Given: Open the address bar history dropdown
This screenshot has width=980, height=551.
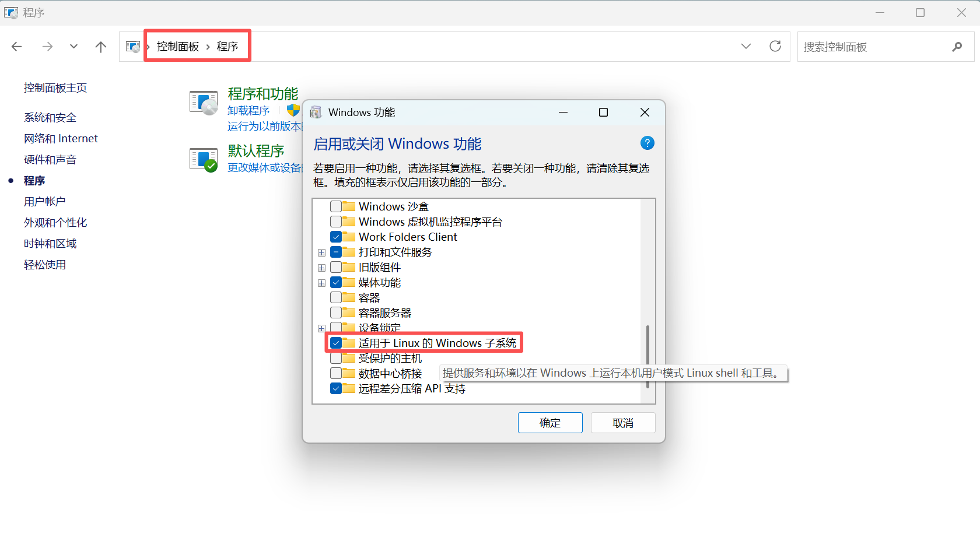Looking at the screenshot, I should [x=746, y=47].
